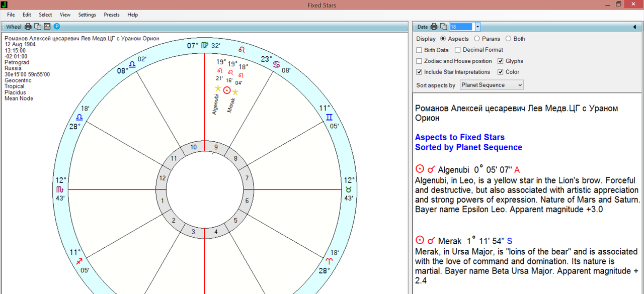
Task: Open the Settings menu
Action: 87,15
